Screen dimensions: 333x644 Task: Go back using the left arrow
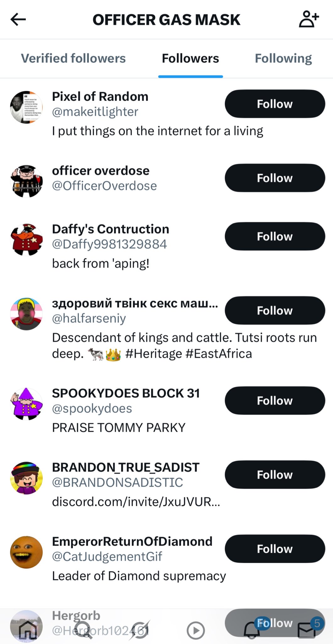[x=18, y=19]
